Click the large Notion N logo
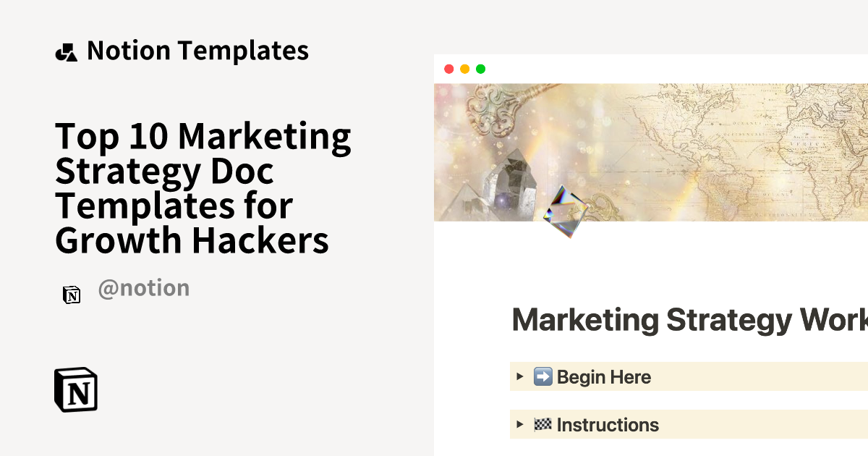The width and height of the screenshot is (868, 456). 76,391
